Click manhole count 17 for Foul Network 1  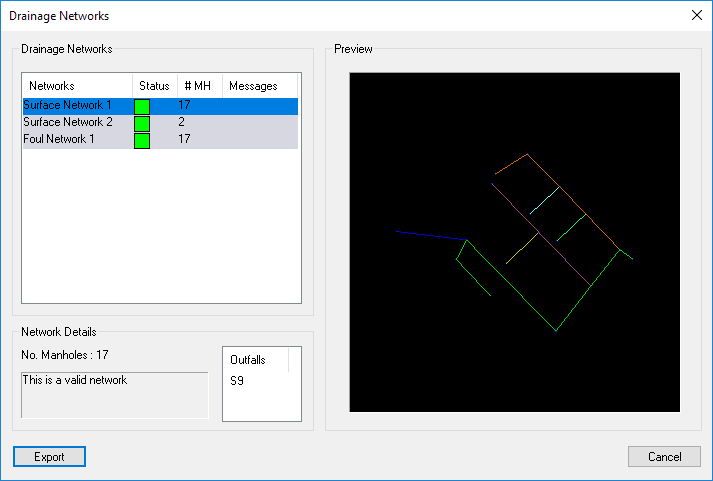pyautogui.click(x=185, y=139)
